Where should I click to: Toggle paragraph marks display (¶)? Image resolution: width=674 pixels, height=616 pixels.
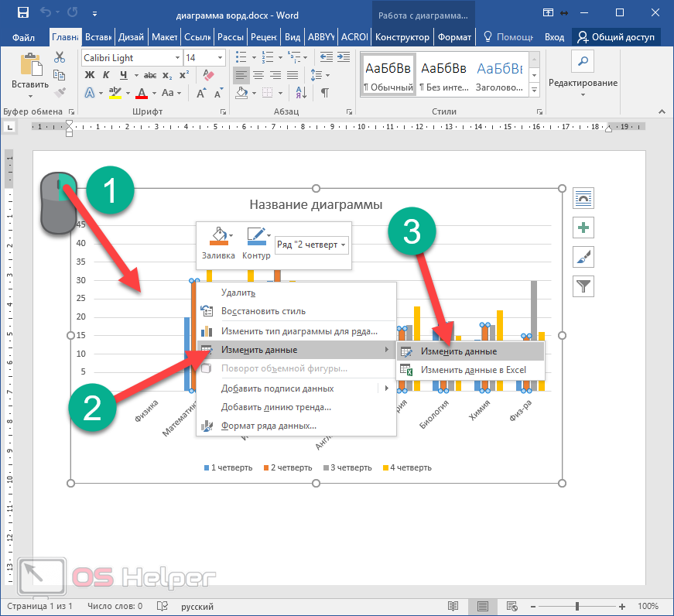325,93
